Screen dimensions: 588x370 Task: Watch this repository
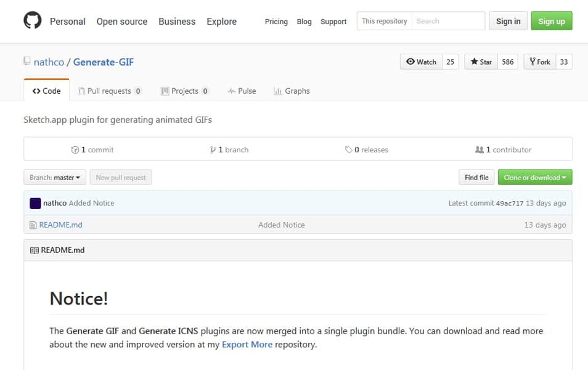(421, 62)
